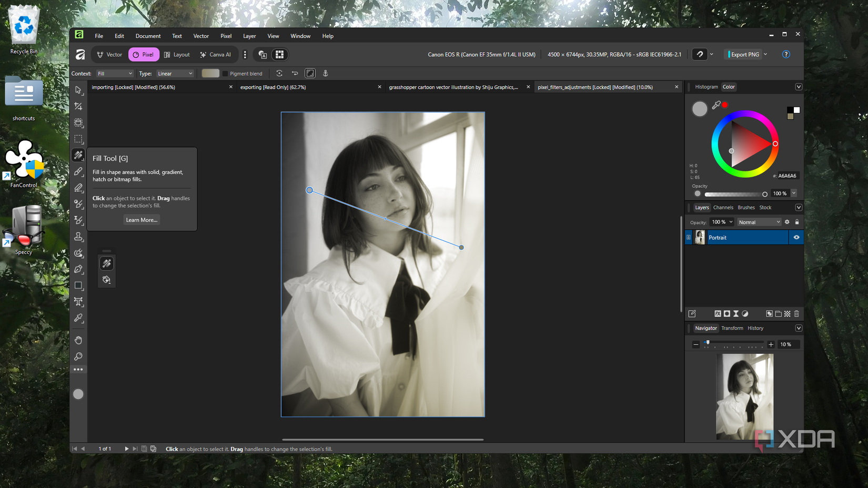Open the Layer menu
Image resolution: width=868 pixels, height=488 pixels.
pyautogui.click(x=249, y=36)
